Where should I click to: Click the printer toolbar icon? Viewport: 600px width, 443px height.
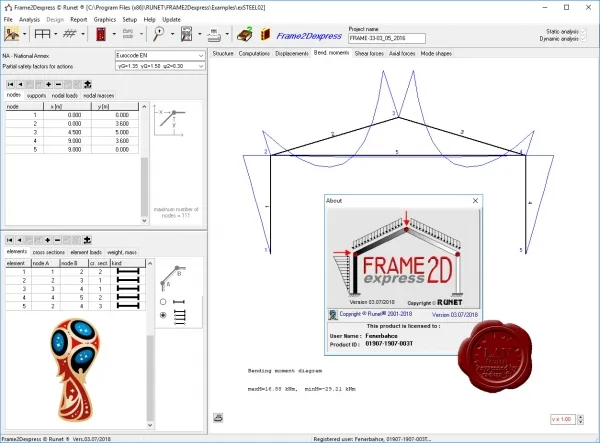point(214,35)
